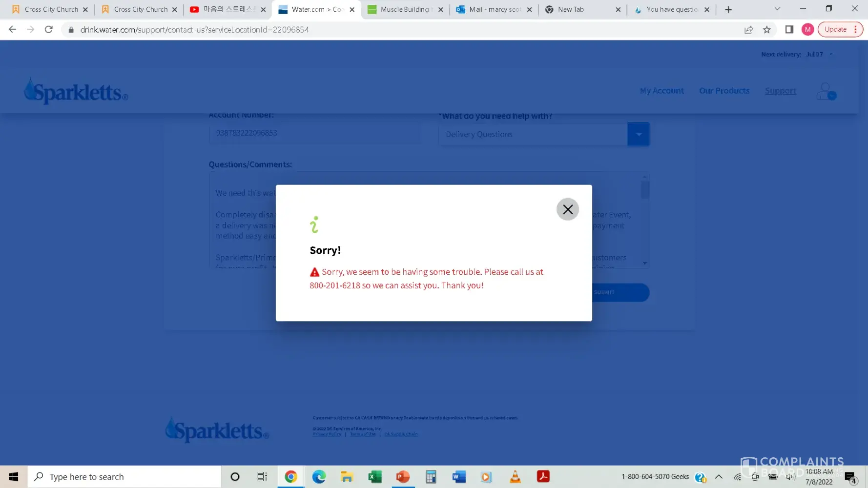The width and height of the screenshot is (868, 488).
Task: Go forward to the next page
Action: pyautogui.click(x=31, y=30)
